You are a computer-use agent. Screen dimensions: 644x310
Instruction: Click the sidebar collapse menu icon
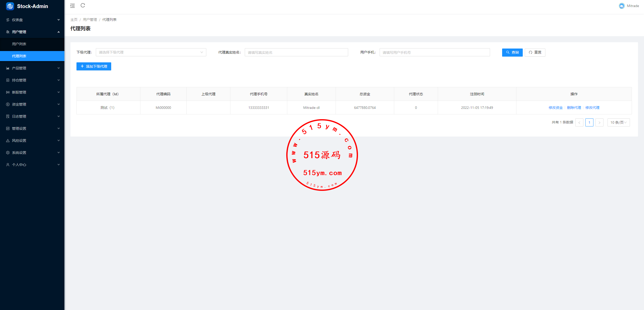click(x=72, y=6)
